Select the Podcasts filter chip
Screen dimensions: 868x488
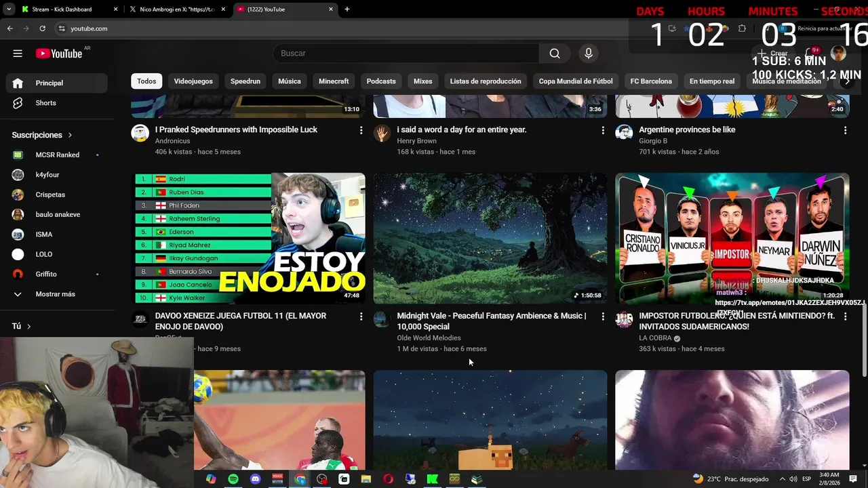(x=381, y=81)
